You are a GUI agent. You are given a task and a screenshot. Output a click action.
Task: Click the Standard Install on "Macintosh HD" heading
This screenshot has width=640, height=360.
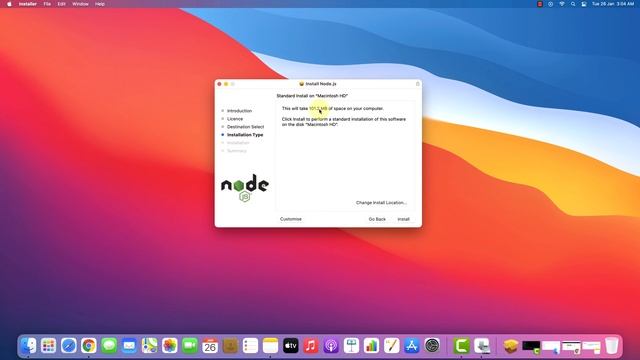pyautogui.click(x=312, y=96)
